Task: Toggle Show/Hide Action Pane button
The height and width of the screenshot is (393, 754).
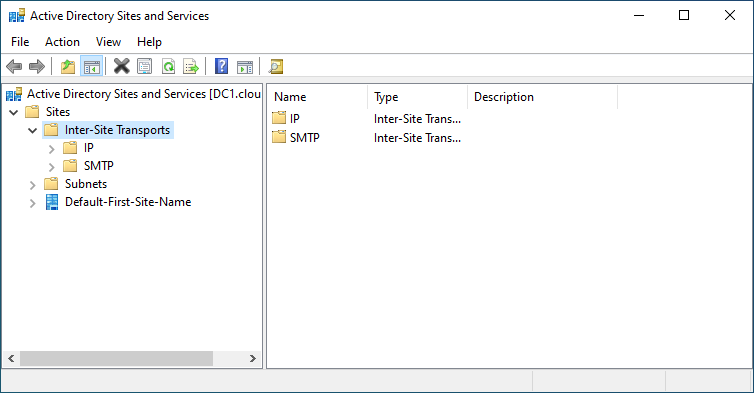Action: tap(245, 66)
